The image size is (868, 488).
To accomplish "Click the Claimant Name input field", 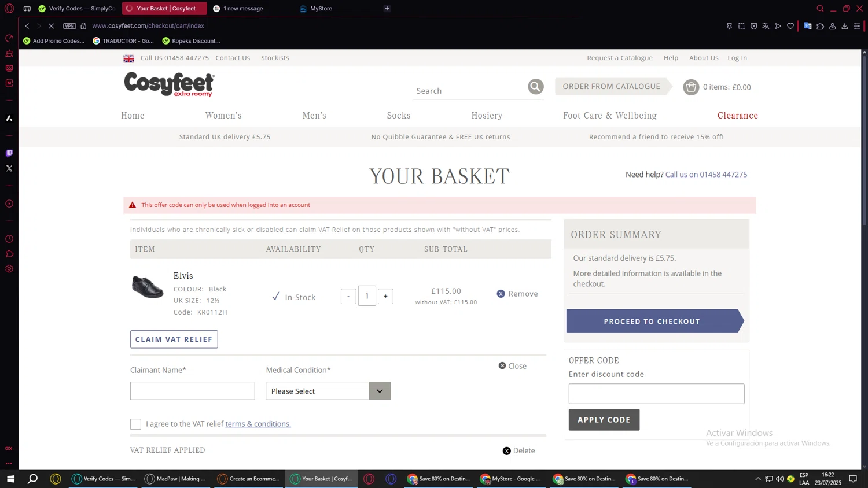I will pos(193,391).
